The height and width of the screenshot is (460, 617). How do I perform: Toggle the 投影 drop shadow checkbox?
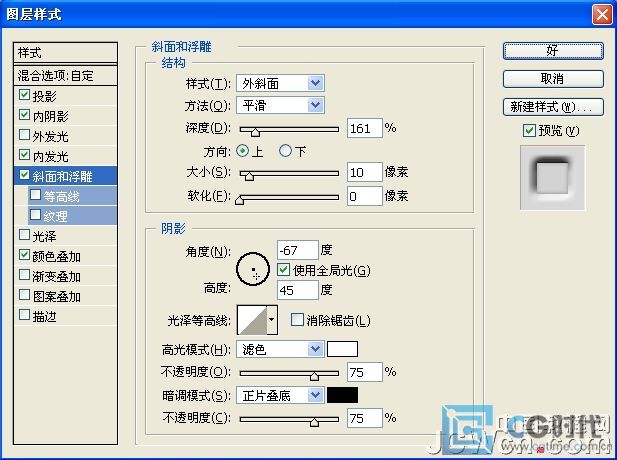click(24, 95)
